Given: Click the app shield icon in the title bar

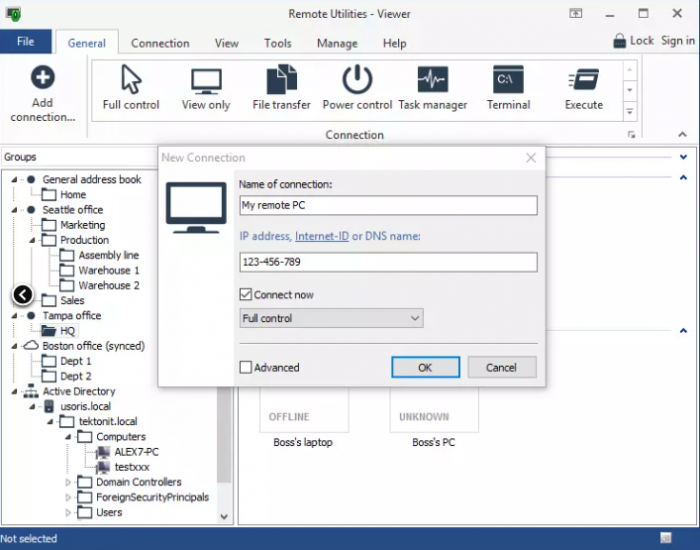Looking at the screenshot, I should (x=13, y=14).
